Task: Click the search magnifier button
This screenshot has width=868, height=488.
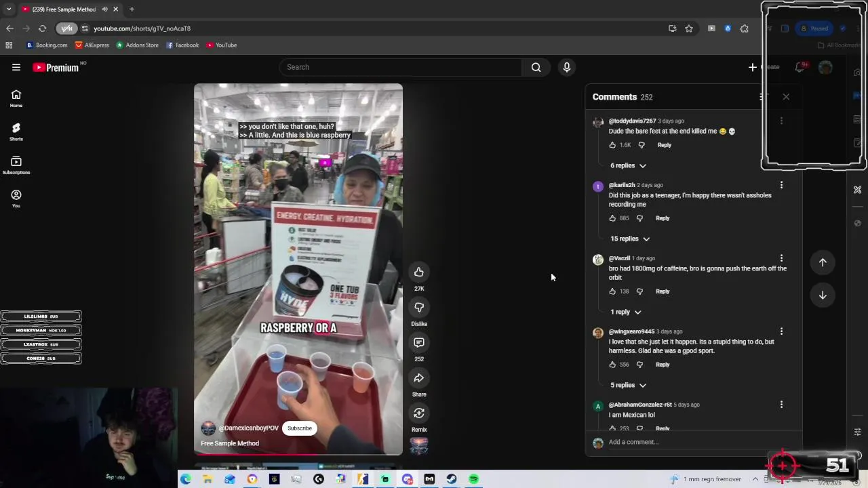Action: pyautogui.click(x=536, y=67)
